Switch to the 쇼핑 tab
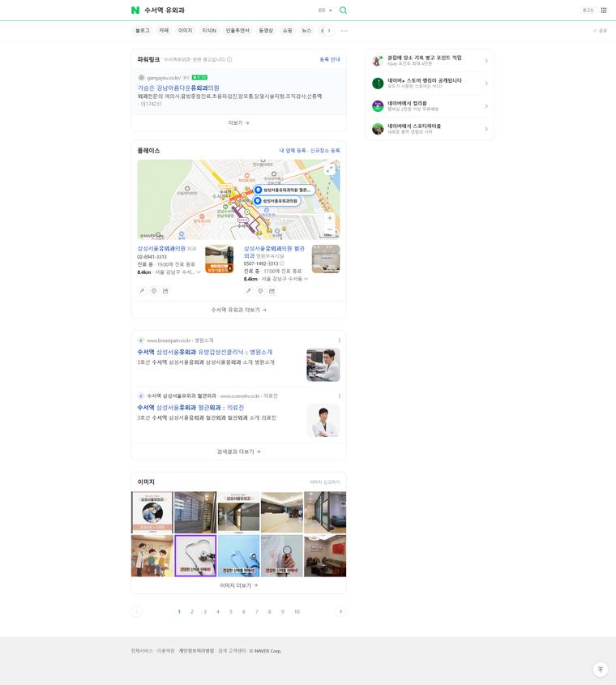This screenshot has height=685, width=616. click(x=288, y=31)
